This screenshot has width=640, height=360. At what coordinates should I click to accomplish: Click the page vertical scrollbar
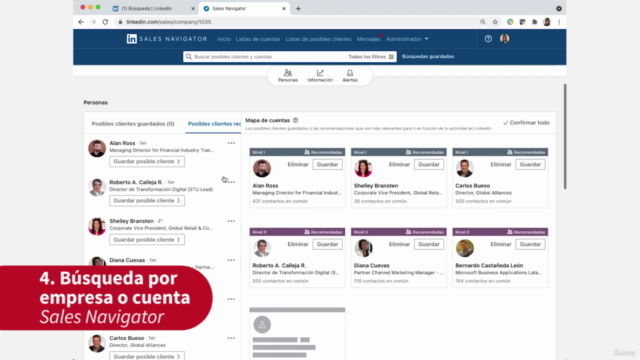565,136
